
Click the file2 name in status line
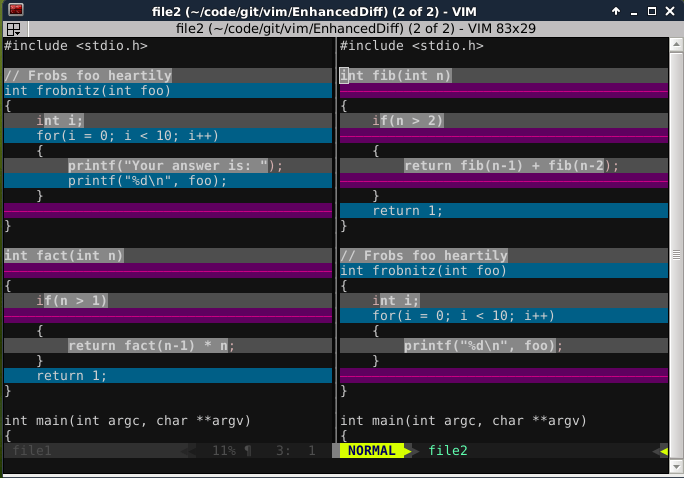point(448,451)
